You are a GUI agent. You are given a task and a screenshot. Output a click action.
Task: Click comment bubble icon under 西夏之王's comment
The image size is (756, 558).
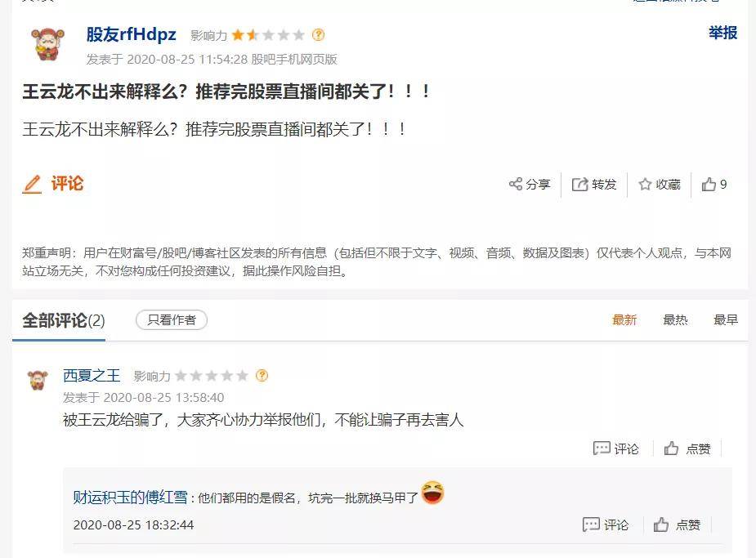(x=602, y=449)
